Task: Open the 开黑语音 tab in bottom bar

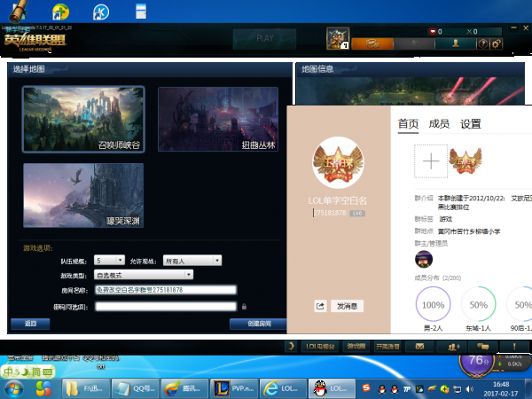Action: pyautogui.click(x=387, y=347)
